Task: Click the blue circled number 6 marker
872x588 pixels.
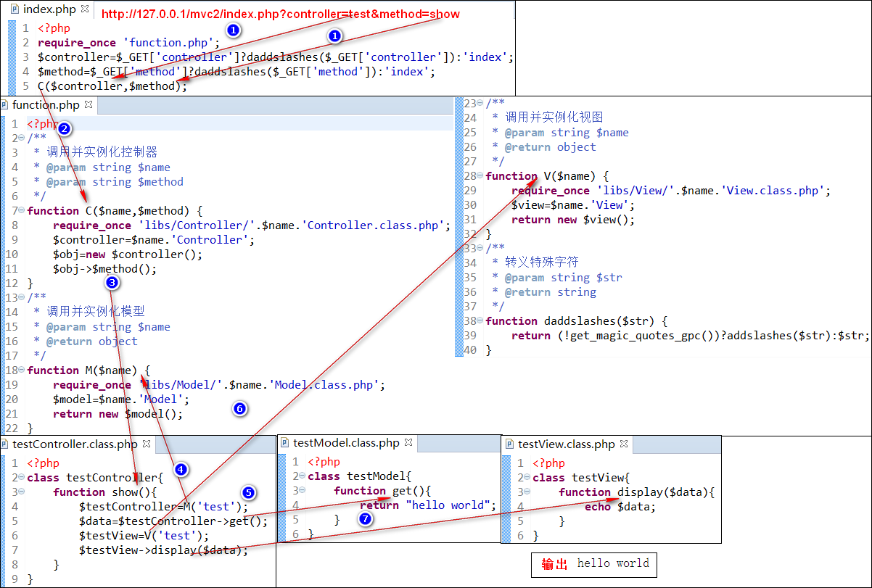Action: (x=240, y=409)
